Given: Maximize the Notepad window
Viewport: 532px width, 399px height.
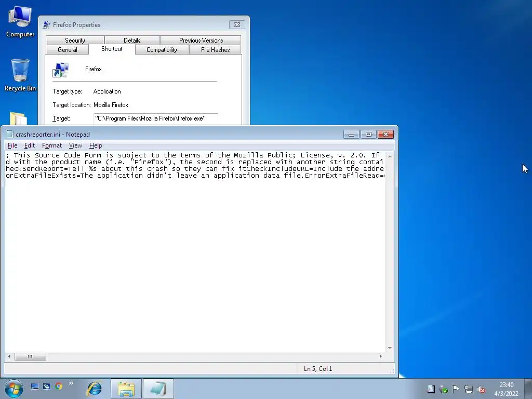Looking at the screenshot, I should tap(368, 135).
